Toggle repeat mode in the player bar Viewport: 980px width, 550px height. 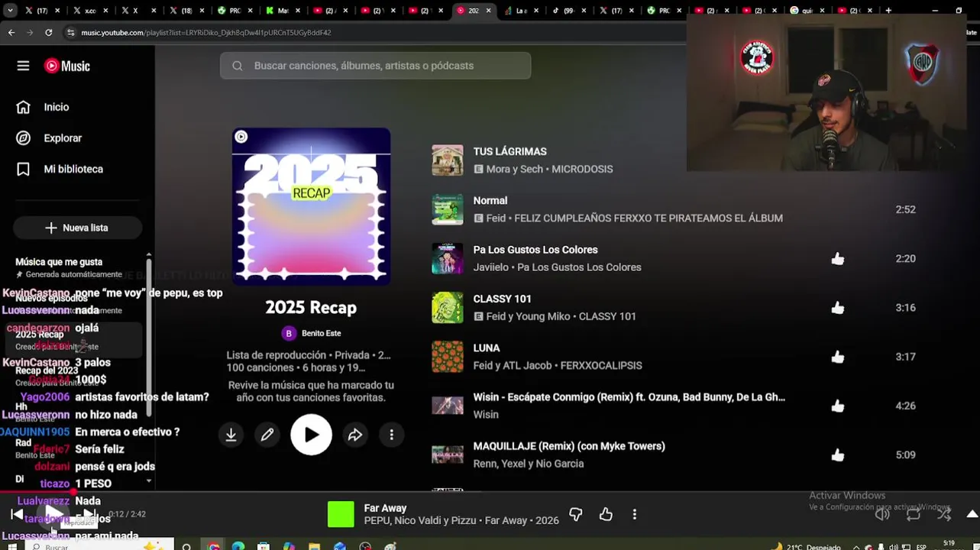(x=914, y=514)
